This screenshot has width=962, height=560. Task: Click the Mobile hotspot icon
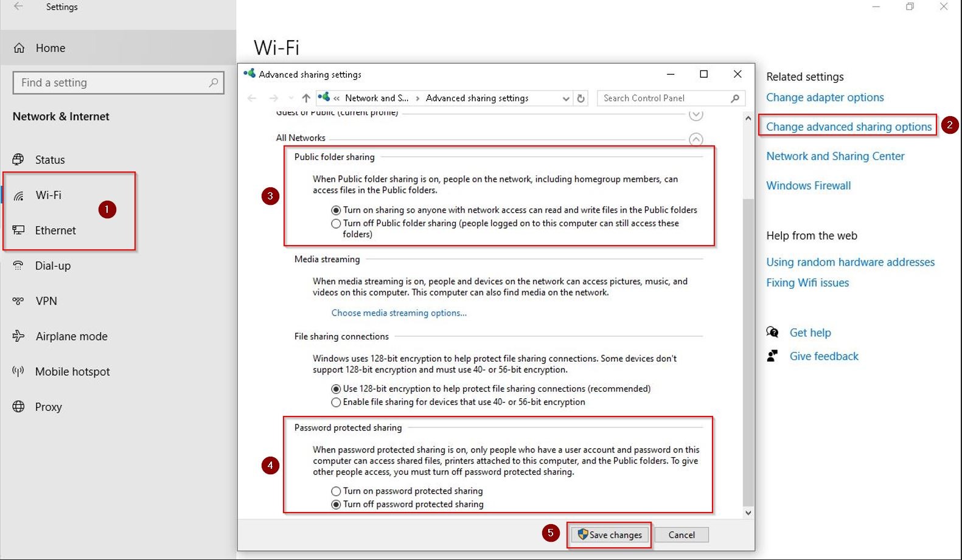point(19,372)
